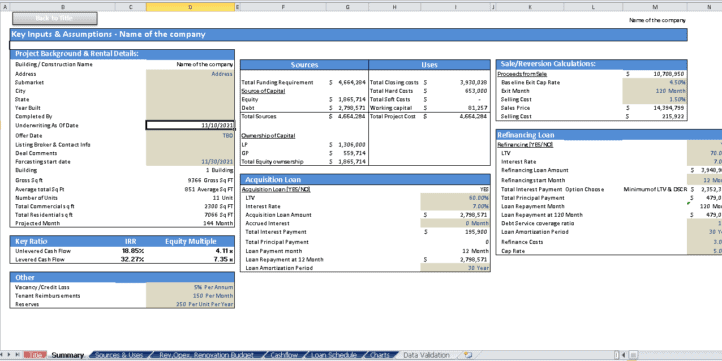
Task: Click the Minimum of LTV & DSCR option cell
Action: 655,189
